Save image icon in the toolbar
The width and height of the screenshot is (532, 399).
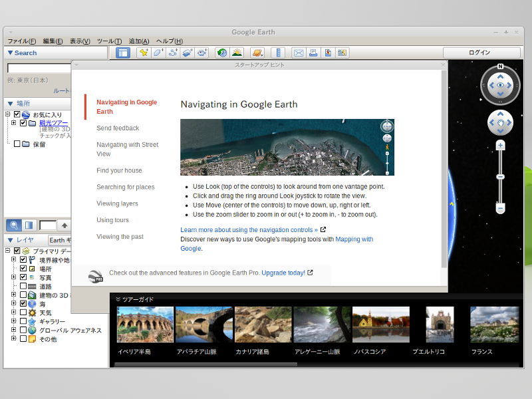point(328,53)
